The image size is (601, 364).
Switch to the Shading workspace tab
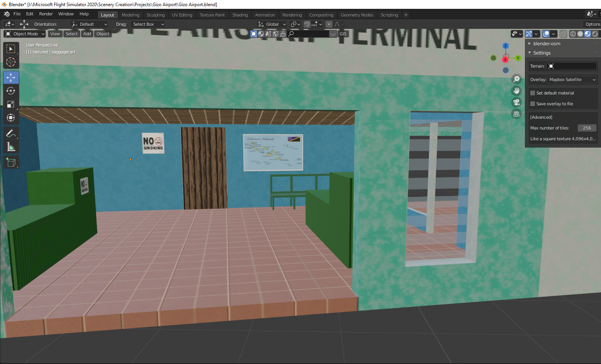point(240,15)
